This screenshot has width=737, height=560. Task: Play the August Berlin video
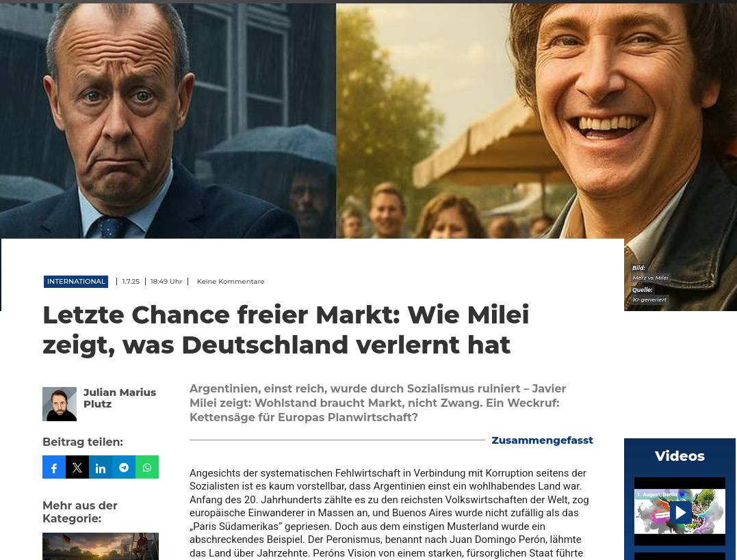[x=680, y=511]
